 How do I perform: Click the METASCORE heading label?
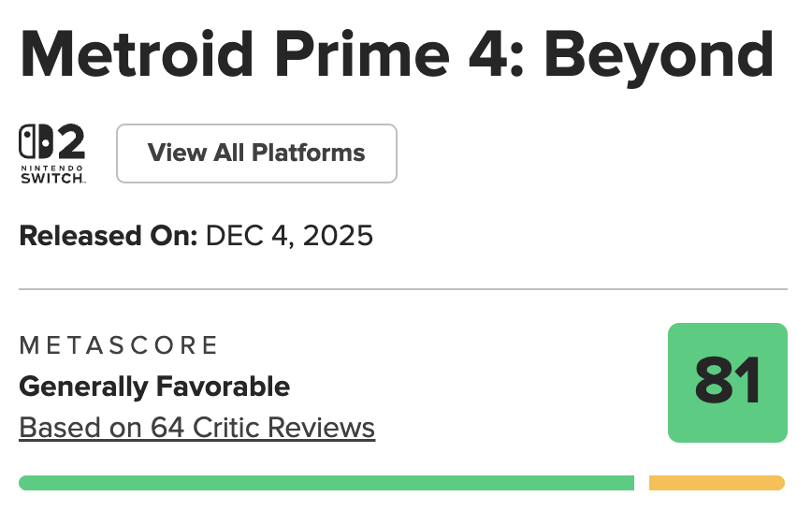click(x=119, y=345)
